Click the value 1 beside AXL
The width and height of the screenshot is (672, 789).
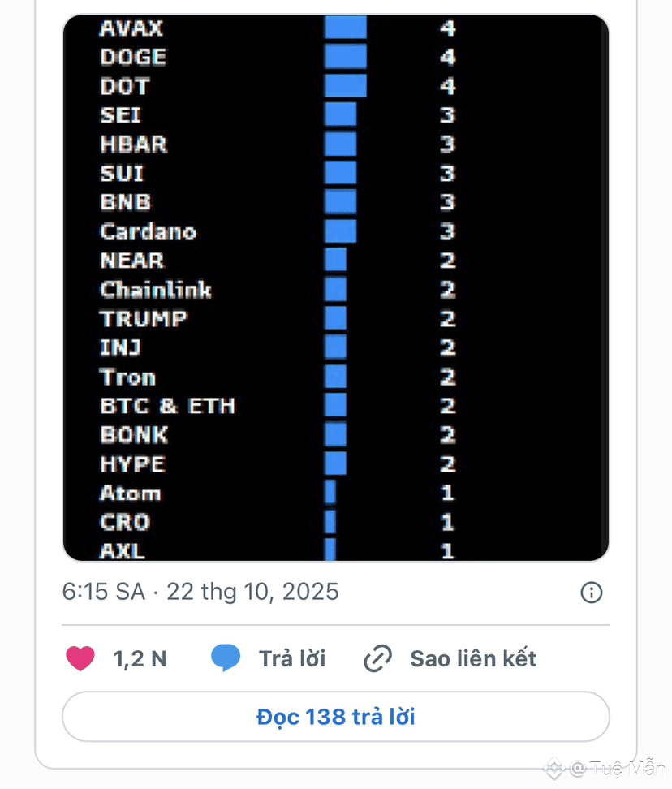tap(447, 551)
